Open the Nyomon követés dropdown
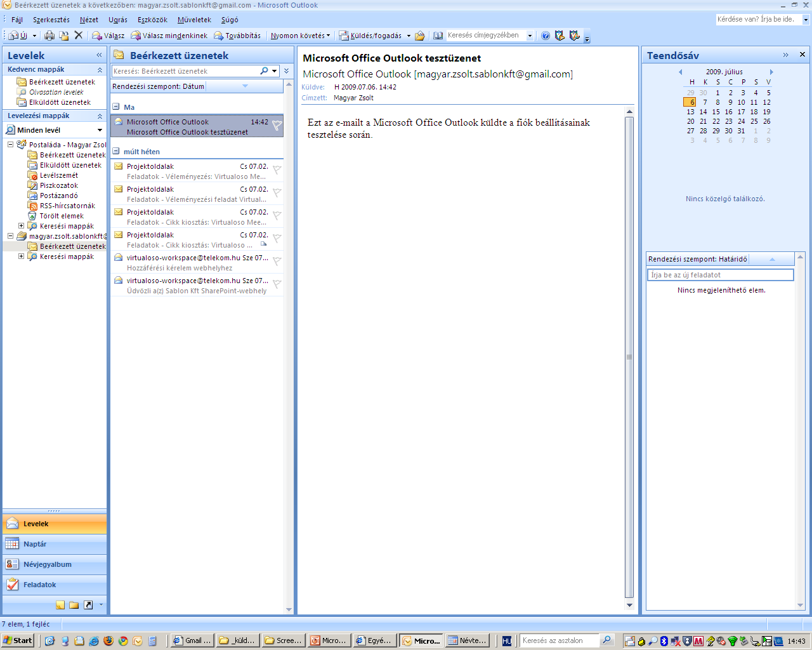 tap(300, 36)
